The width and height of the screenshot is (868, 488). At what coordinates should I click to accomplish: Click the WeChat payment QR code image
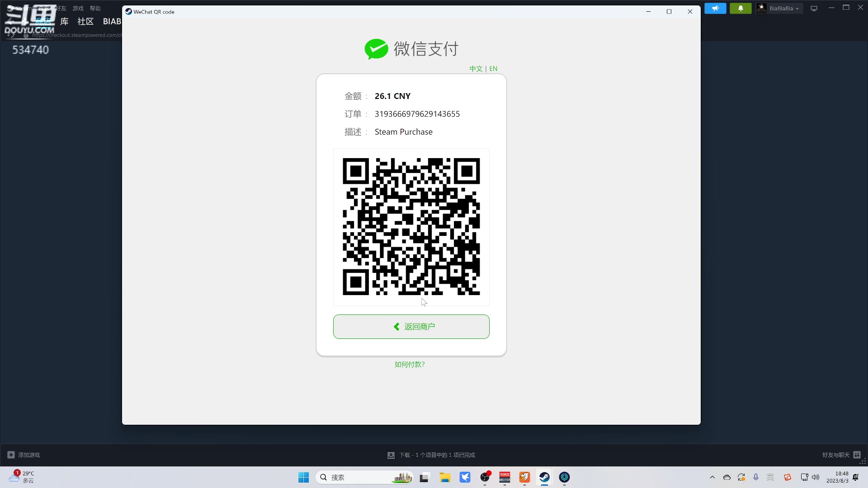[411, 227]
